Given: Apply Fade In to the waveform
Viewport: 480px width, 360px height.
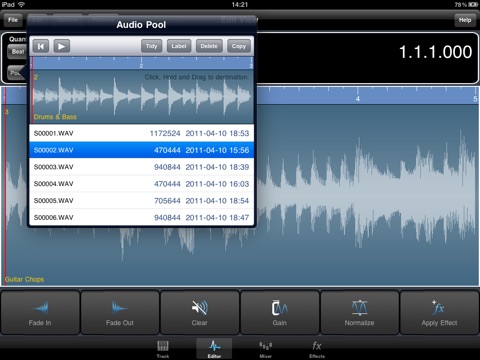Looking at the screenshot, I should coord(40,312).
